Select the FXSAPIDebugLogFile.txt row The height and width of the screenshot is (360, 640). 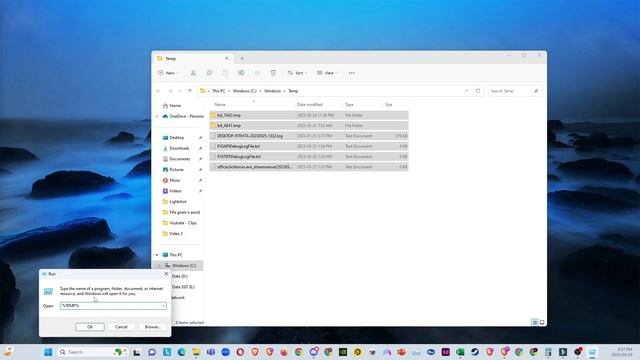click(309, 146)
